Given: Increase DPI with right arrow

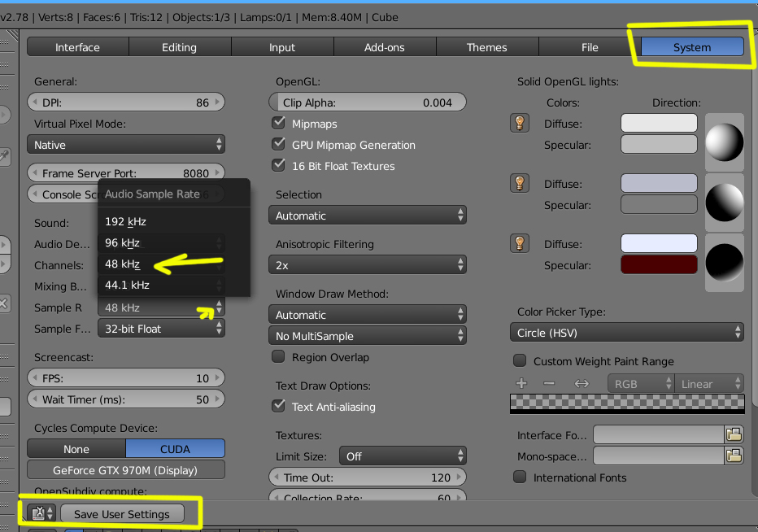Looking at the screenshot, I should click(217, 102).
